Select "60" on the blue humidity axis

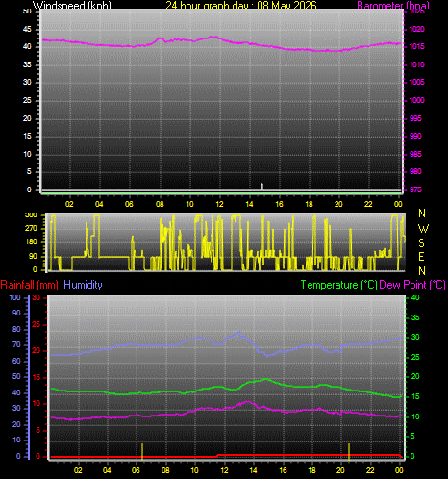tap(16, 361)
